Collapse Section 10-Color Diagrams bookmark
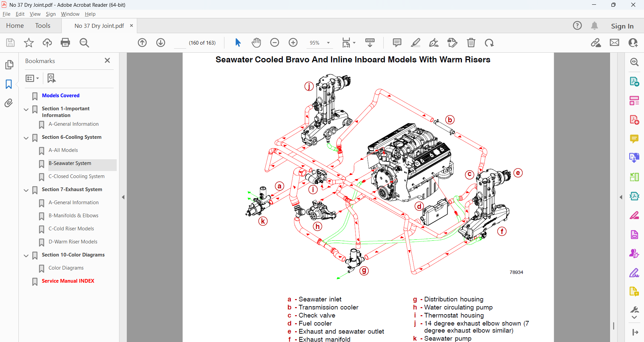Screen dimensions: 644x342 26,255
